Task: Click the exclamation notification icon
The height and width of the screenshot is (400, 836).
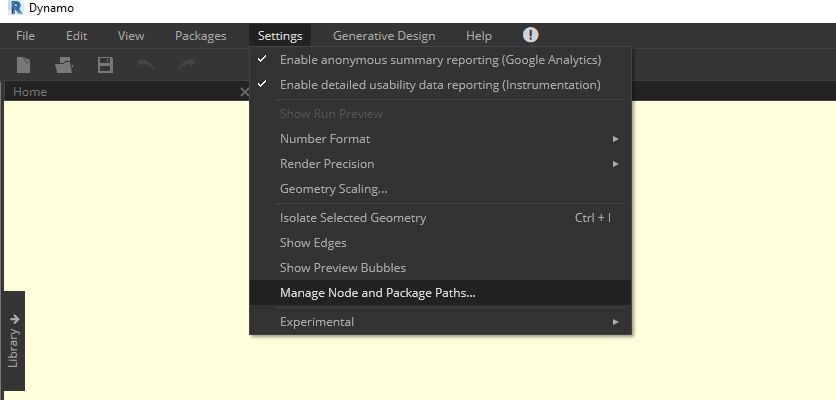Action: (x=531, y=35)
